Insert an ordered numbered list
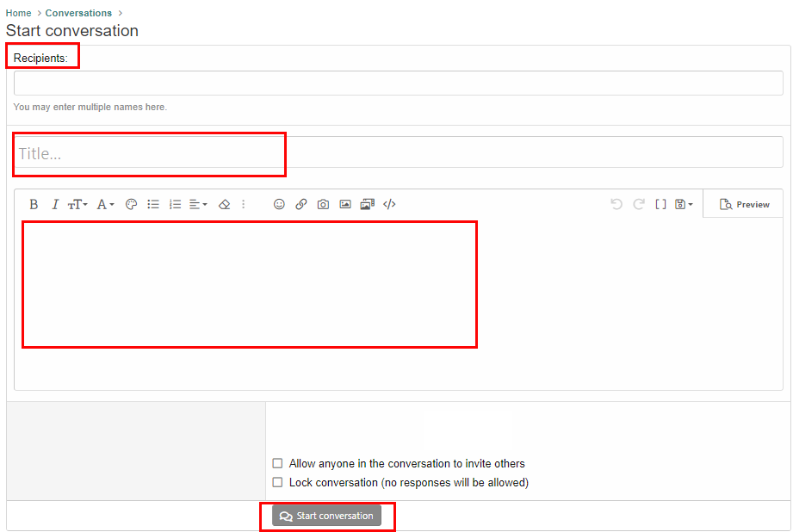The height and width of the screenshot is (532, 793). 175,204
